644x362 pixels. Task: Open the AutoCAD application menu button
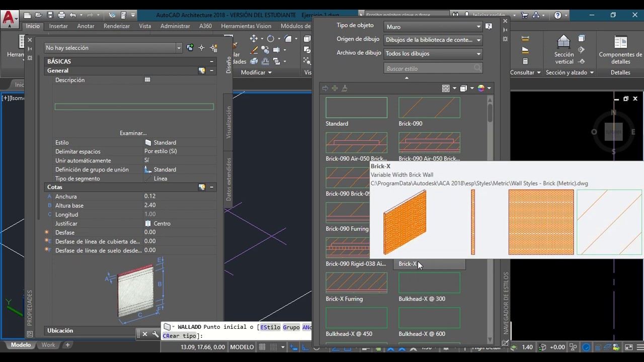pos(10,19)
